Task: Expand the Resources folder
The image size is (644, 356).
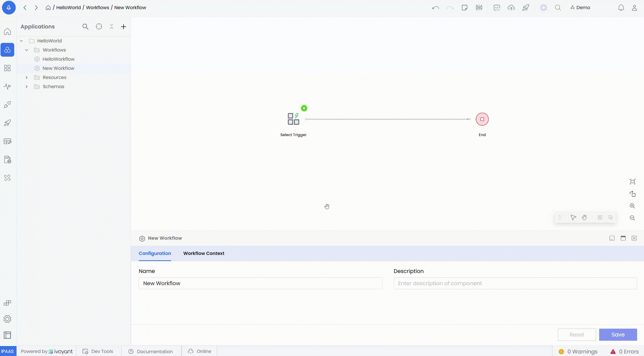Action: (x=27, y=78)
